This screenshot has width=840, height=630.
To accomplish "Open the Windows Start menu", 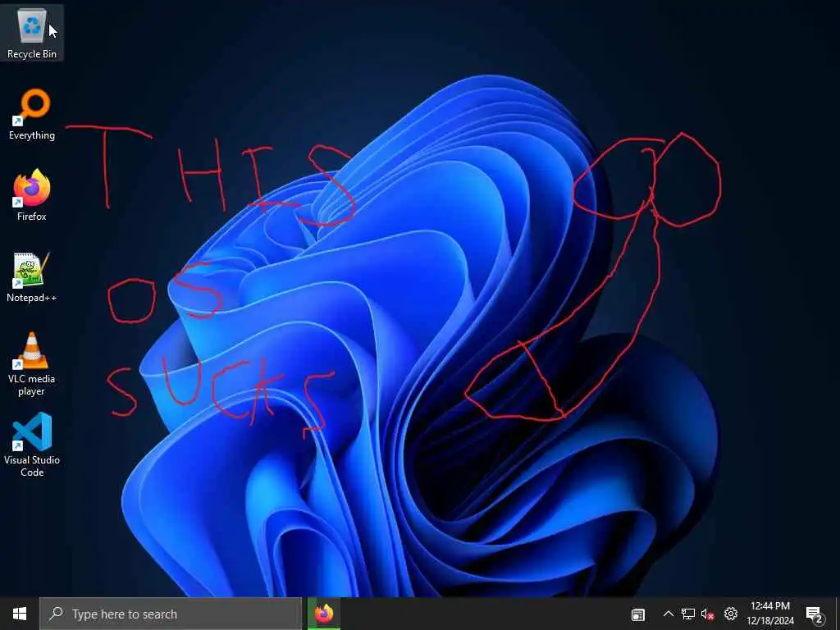I will click(20, 614).
